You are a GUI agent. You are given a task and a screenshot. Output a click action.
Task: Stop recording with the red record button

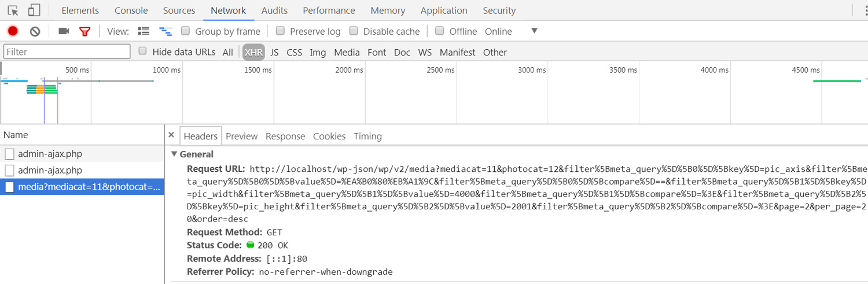[13, 31]
